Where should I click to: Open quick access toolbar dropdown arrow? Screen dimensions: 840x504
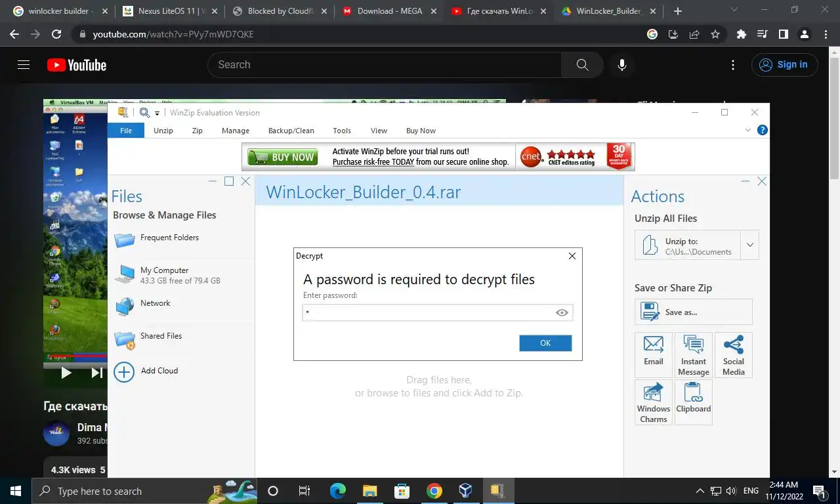157,114
